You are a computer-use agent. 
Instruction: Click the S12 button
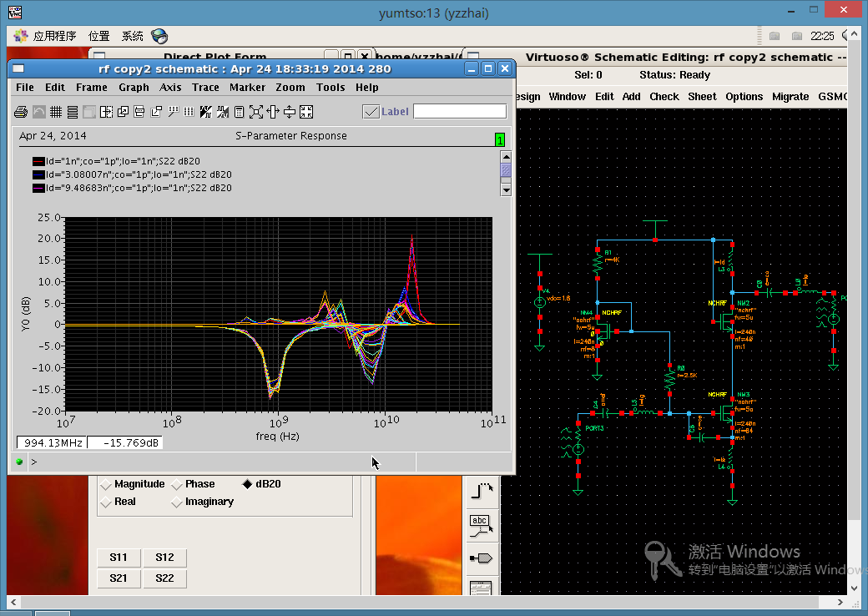click(164, 558)
